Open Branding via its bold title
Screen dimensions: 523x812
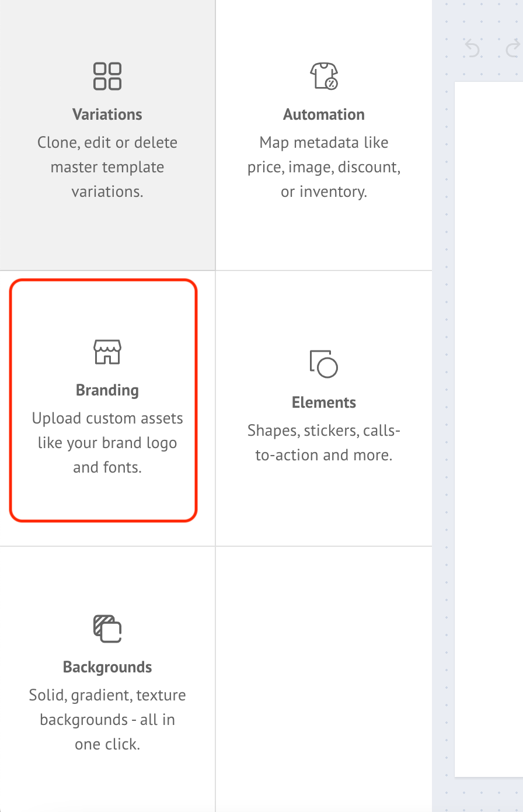coord(107,390)
